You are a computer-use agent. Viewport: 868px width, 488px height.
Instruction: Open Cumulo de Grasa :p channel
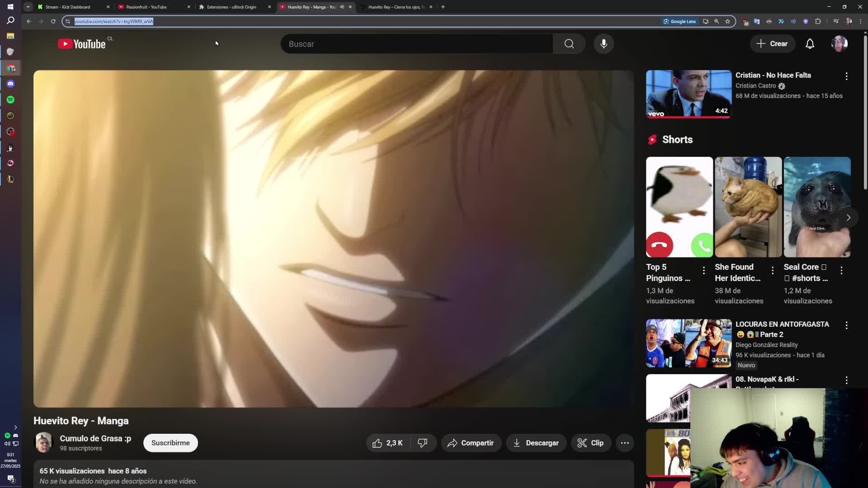point(95,438)
